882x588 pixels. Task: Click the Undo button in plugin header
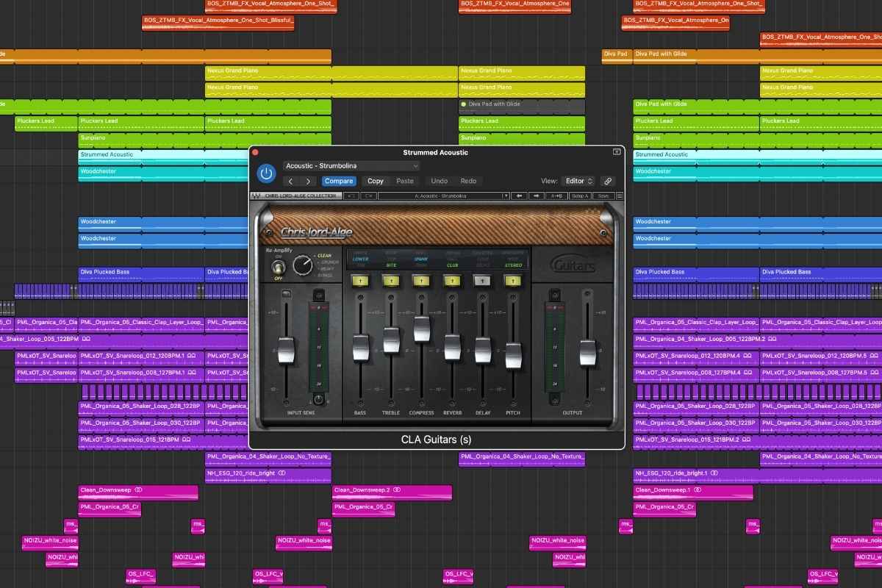[x=439, y=181]
